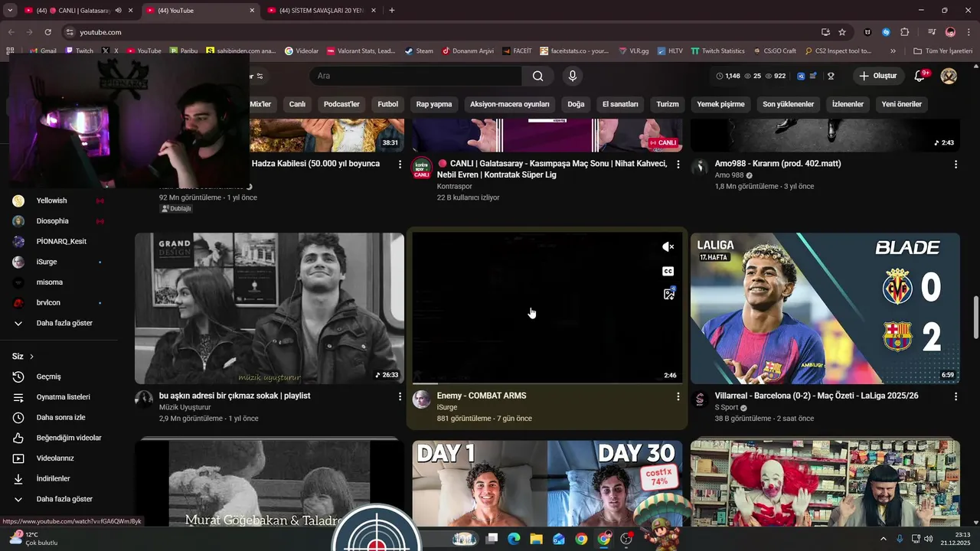Open Müzik Uyuşturur channel avatar
The height and width of the screenshot is (551, 980).
pos(144,399)
